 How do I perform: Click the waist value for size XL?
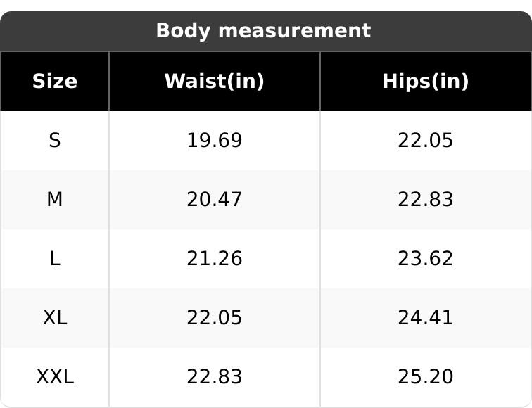(x=214, y=318)
